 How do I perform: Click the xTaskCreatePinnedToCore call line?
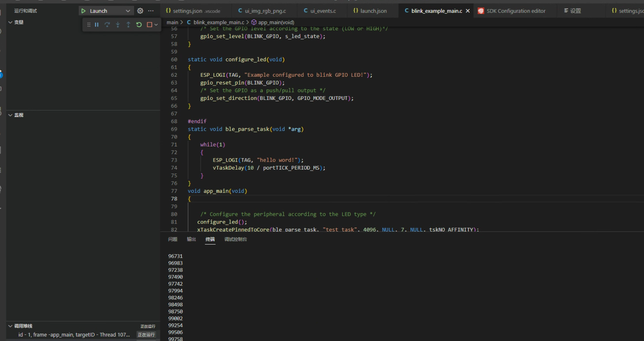point(338,229)
